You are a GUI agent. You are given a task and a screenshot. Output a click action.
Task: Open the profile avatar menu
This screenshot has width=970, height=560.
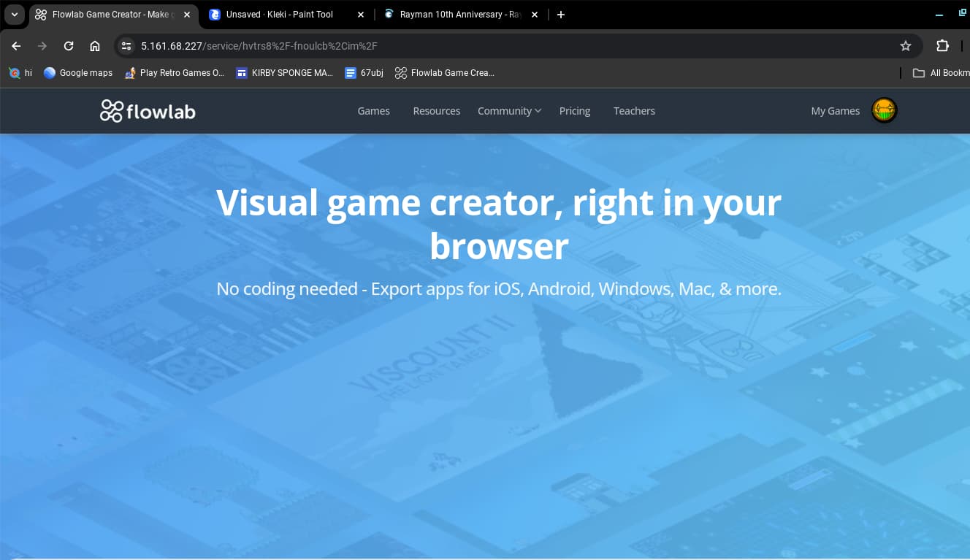[x=884, y=110]
